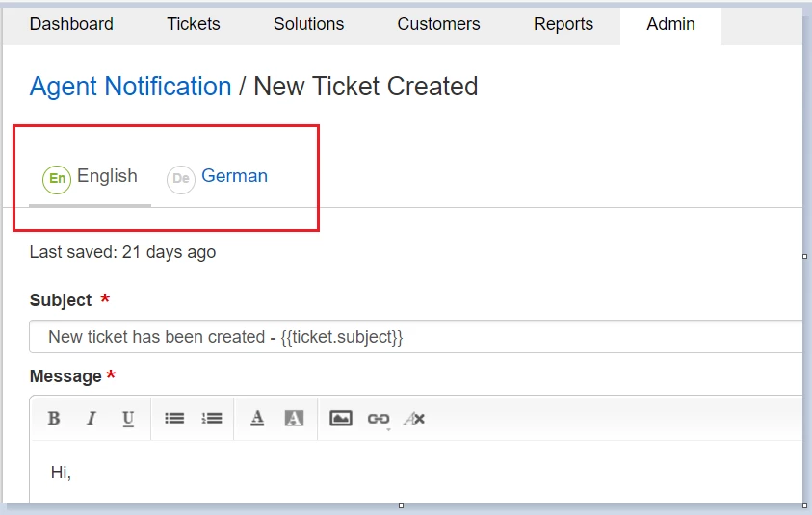The image size is (812, 515).
Task: Go to the Tickets tab
Action: [194, 24]
